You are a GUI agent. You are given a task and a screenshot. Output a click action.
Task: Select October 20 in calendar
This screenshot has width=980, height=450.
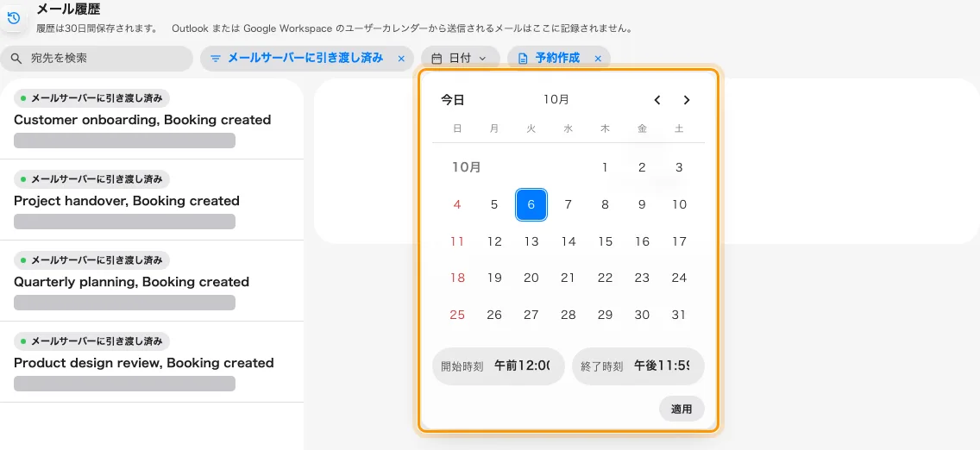[531, 278]
